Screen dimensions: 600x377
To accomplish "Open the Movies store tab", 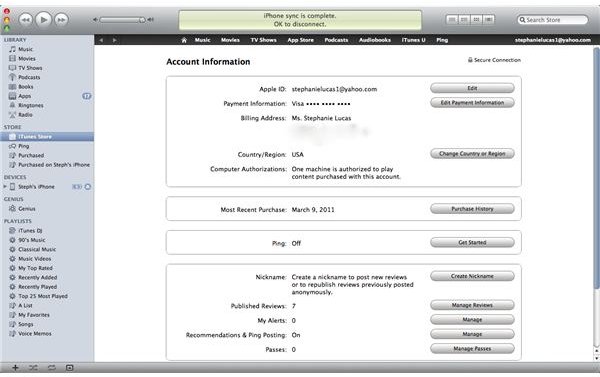I will (230, 40).
